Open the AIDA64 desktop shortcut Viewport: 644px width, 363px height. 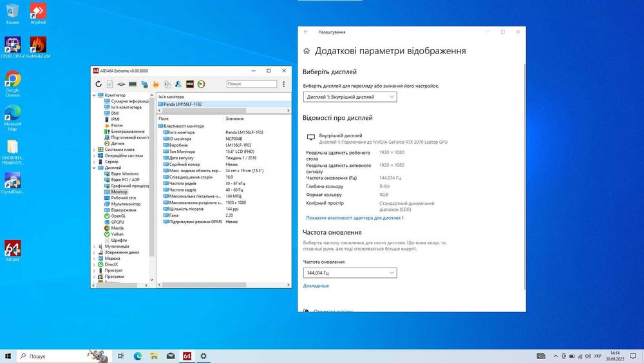(13, 251)
